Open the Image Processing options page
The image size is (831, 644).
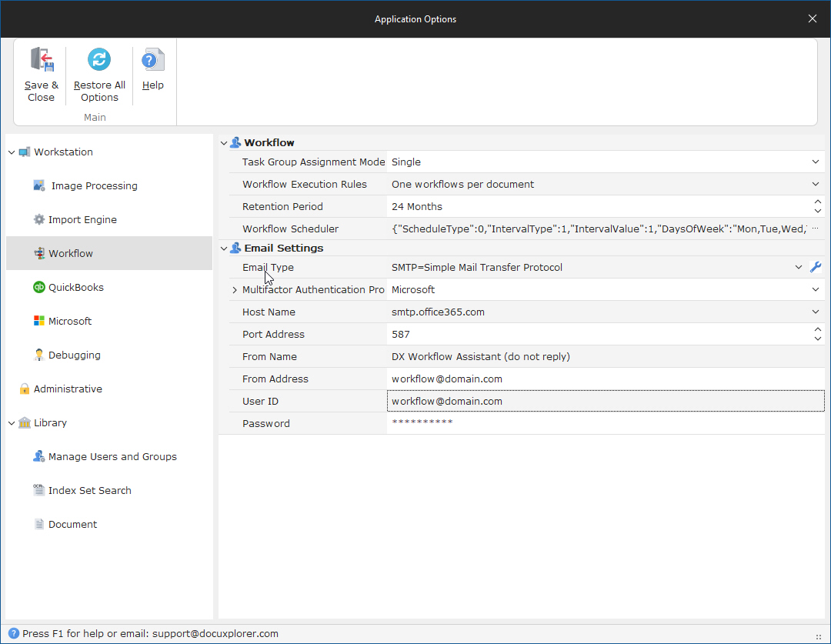click(x=93, y=185)
